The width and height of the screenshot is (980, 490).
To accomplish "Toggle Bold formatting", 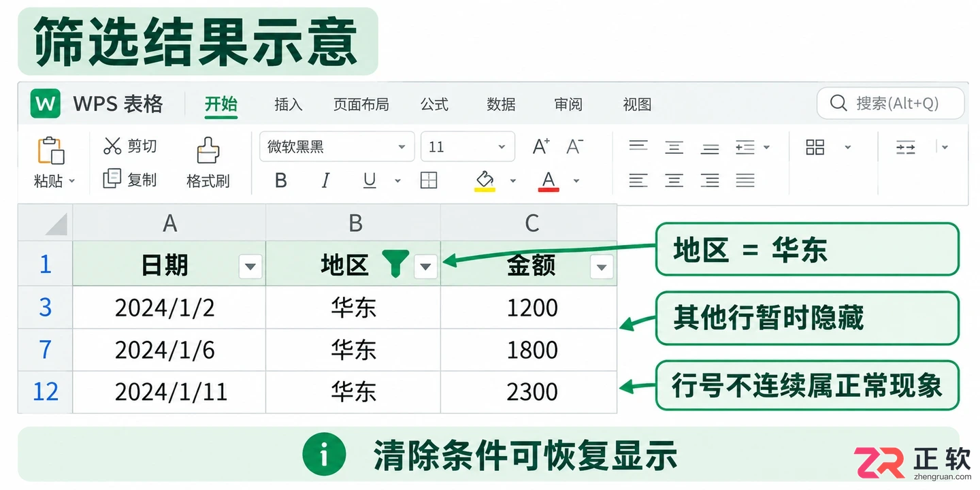I will [280, 180].
